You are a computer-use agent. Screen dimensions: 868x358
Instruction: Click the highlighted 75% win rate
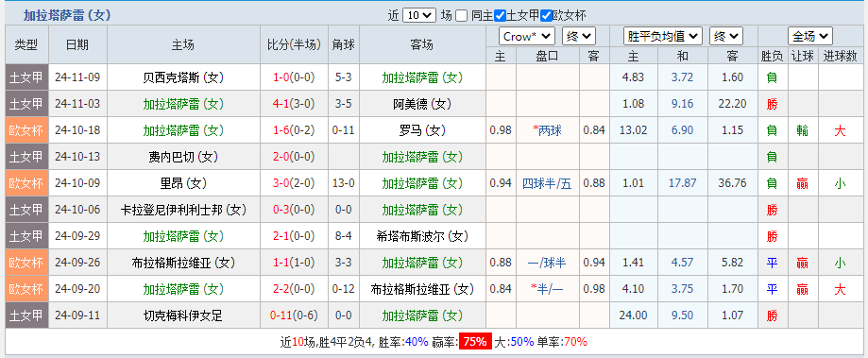[474, 342]
